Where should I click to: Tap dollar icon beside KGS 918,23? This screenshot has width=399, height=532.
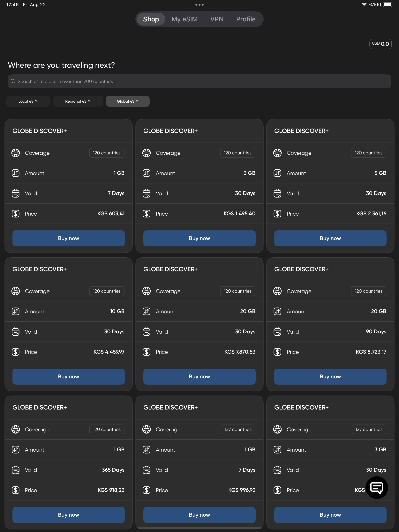click(x=16, y=490)
